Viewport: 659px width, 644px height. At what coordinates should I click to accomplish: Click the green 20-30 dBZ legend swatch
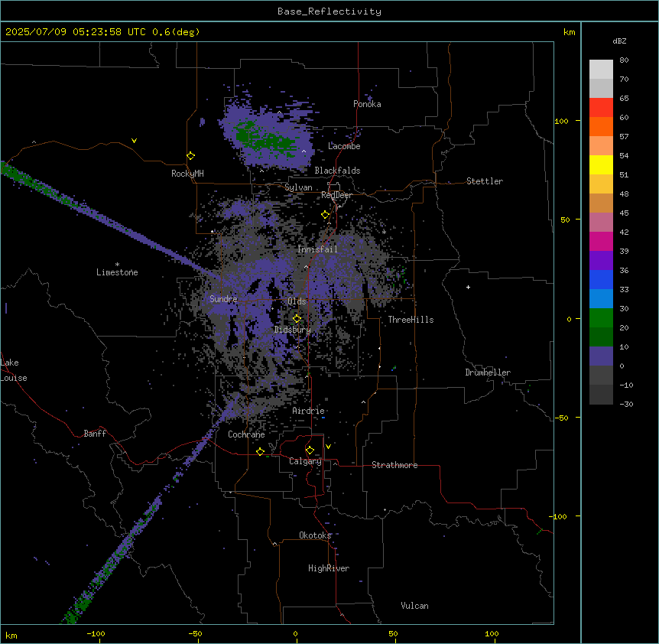[601, 318]
